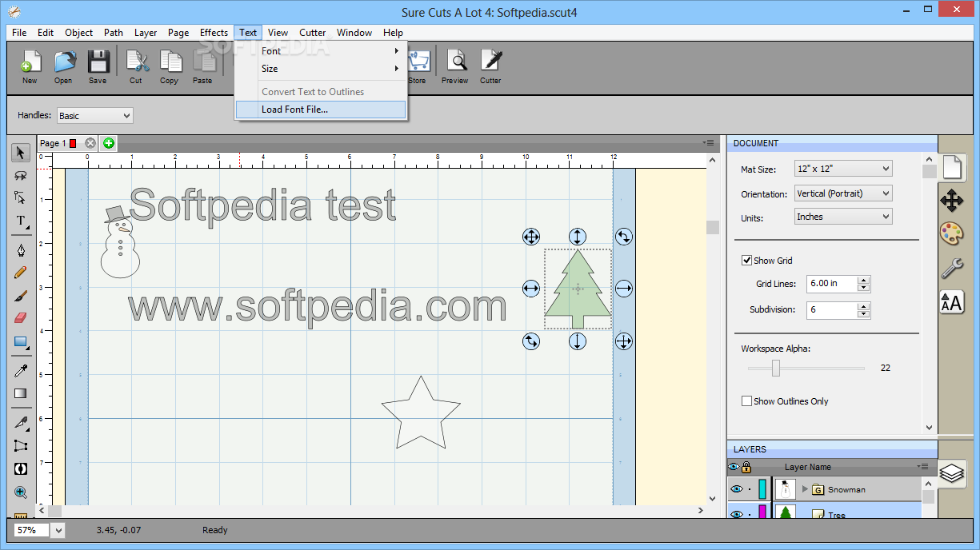The image size is (980, 550).
Task: Expand the Font submenu
Action: point(321,51)
